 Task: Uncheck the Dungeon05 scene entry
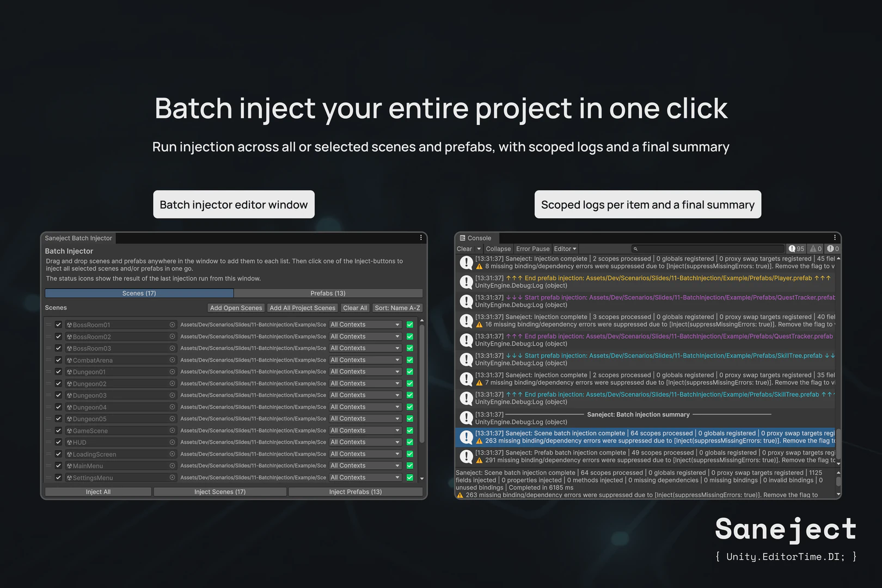58,419
